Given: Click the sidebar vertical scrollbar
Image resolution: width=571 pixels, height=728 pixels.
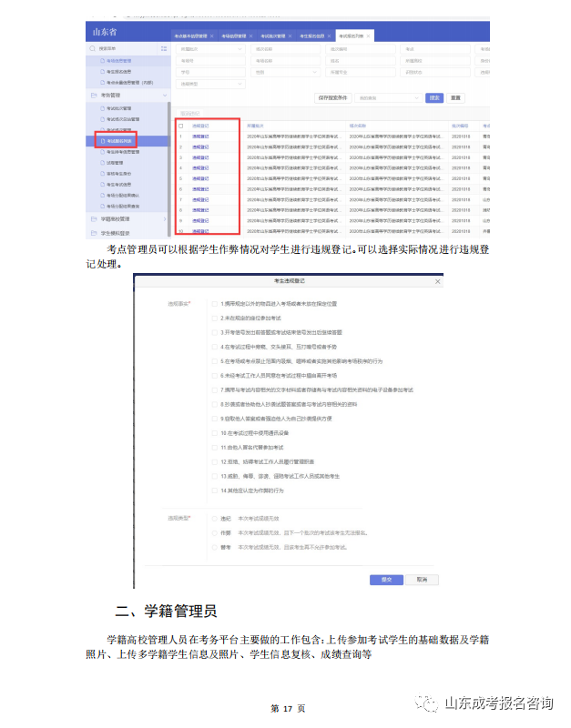Looking at the screenshot, I should 169,169.
